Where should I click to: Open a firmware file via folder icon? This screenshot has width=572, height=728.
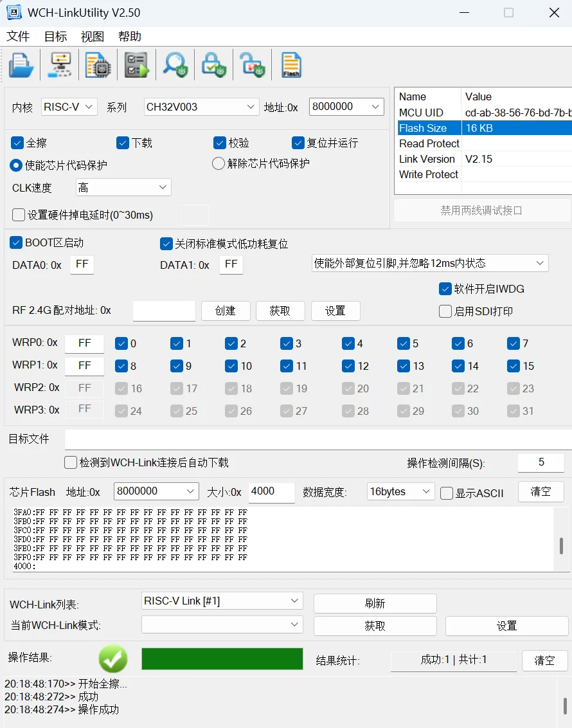pyautogui.click(x=21, y=65)
